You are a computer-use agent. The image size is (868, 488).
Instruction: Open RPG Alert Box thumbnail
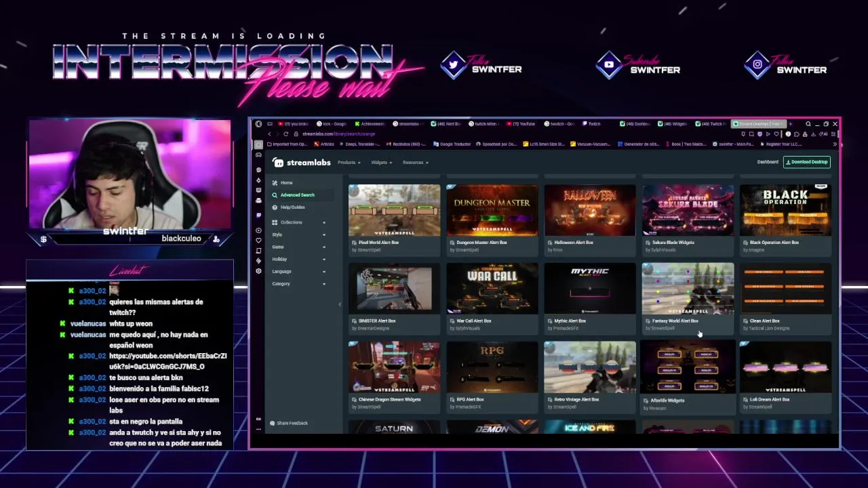(492, 367)
